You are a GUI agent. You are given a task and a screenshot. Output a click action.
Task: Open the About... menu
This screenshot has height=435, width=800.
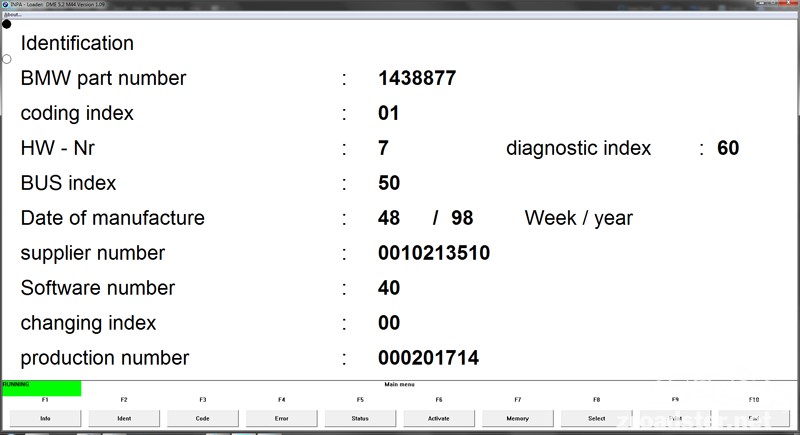click(x=13, y=15)
